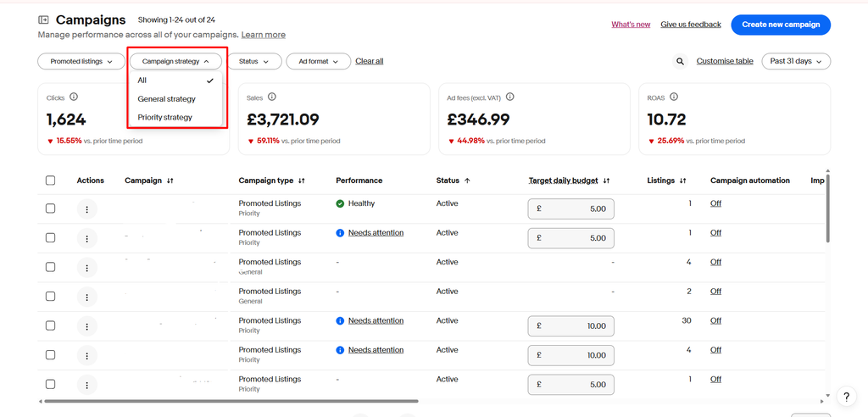
Task: Expand the Ad format filter
Action: tap(319, 62)
